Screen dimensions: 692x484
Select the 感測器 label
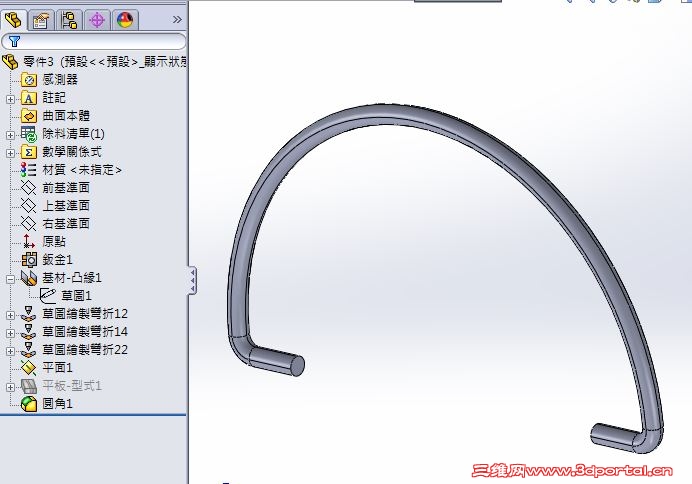[60, 79]
